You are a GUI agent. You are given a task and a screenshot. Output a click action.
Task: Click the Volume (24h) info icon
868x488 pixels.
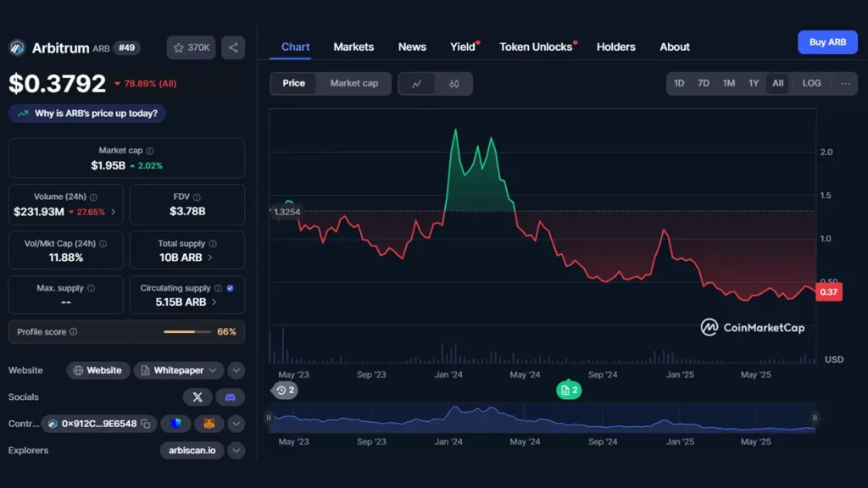93,197
